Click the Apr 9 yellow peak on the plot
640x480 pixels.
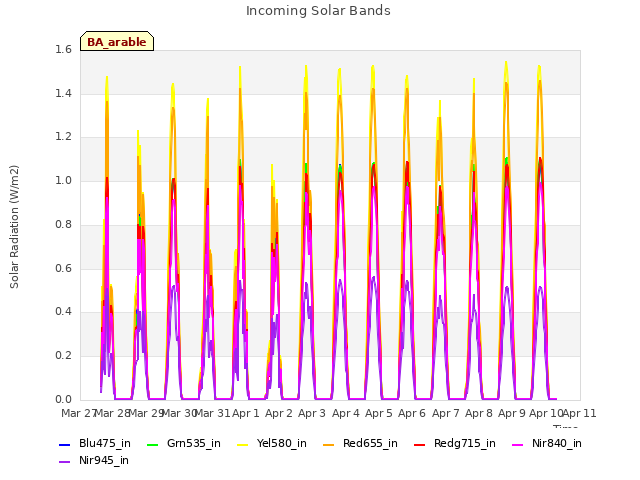point(506,64)
